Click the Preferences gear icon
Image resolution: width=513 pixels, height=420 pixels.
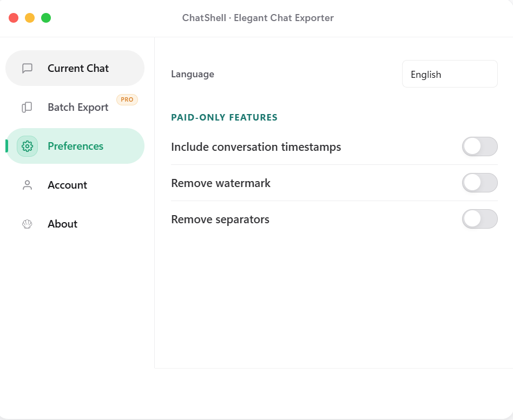[27, 146]
